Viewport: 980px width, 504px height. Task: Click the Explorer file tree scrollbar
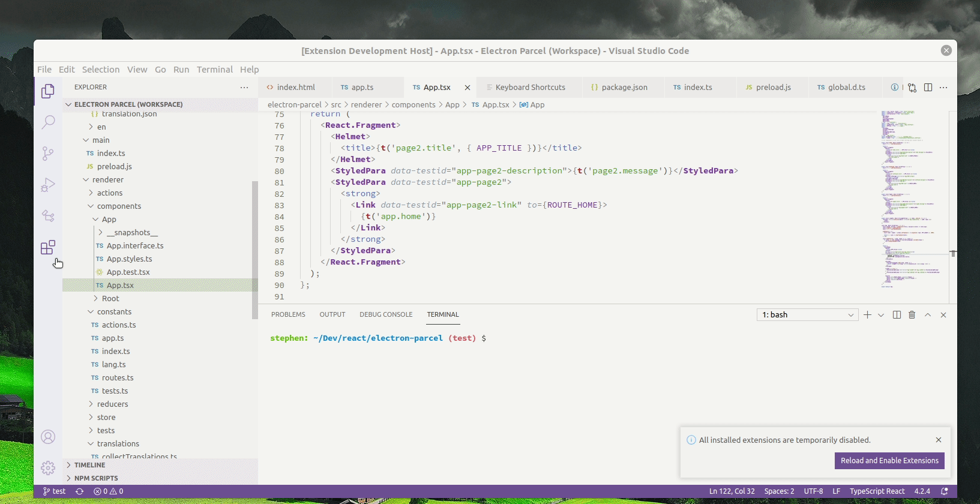pyautogui.click(x=255, y=250)
